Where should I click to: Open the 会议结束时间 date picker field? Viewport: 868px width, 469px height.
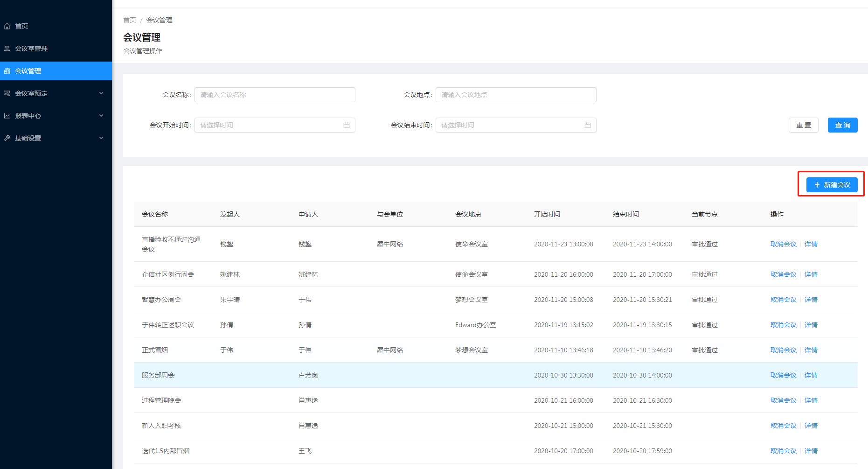click(516, 125)
